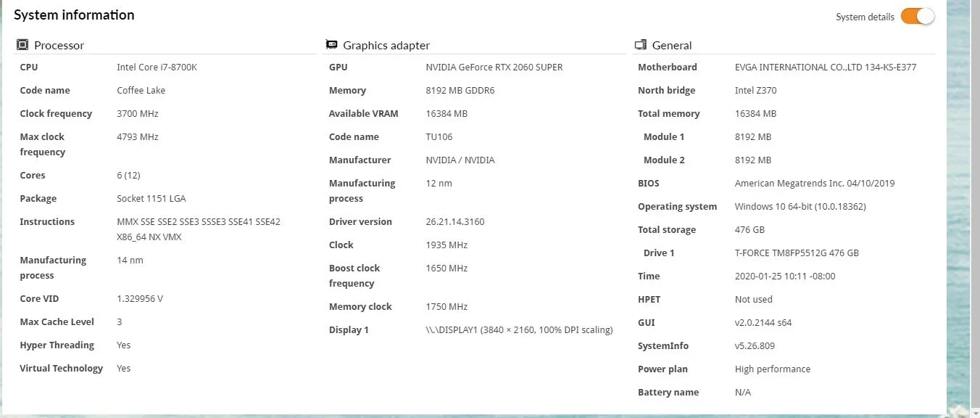Select the Driver version row label
Screen dimensions: 980x418
point(360,222)
